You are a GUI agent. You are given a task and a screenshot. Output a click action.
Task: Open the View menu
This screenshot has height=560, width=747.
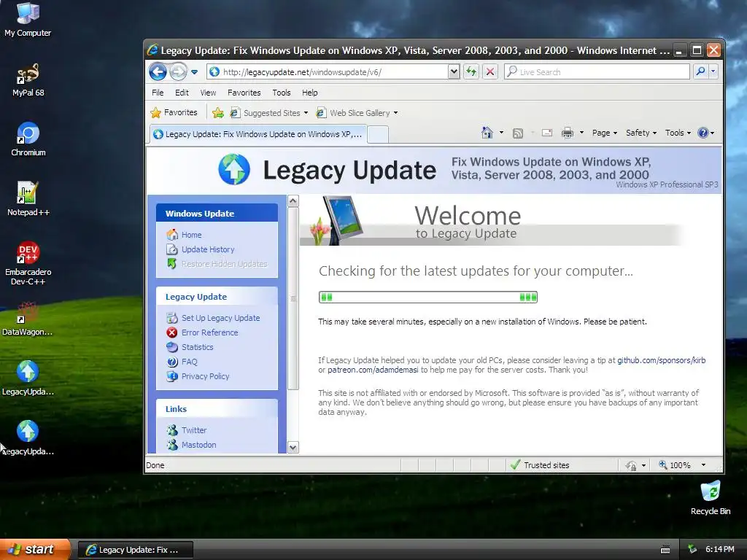[208, 93]
